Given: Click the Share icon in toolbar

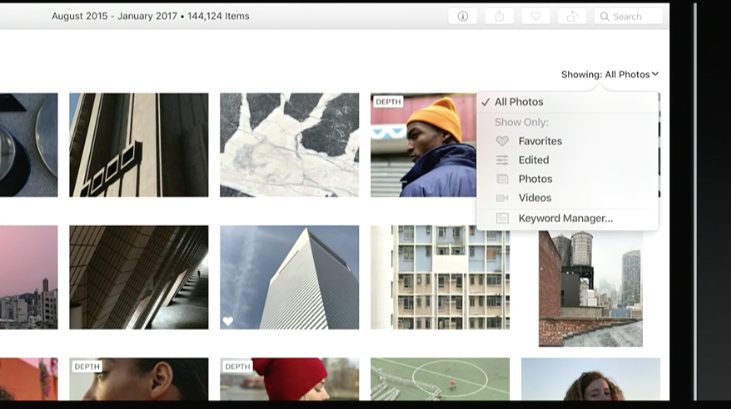Looking at the screenshot, I should coord(499,16).
